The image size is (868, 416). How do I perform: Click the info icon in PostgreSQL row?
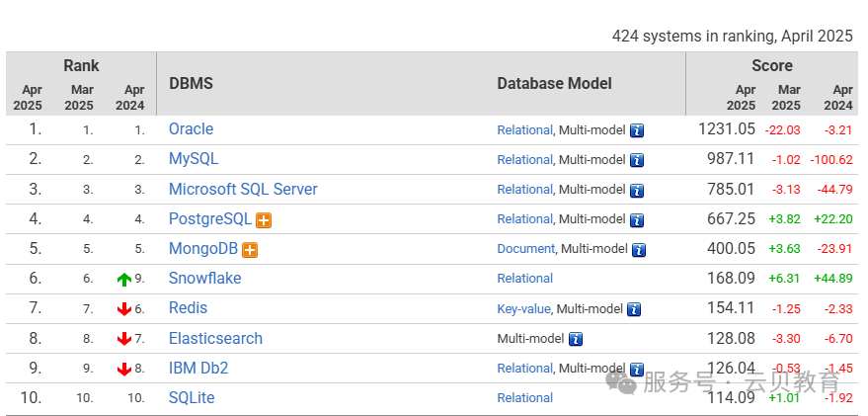click(x=637, y=220)
